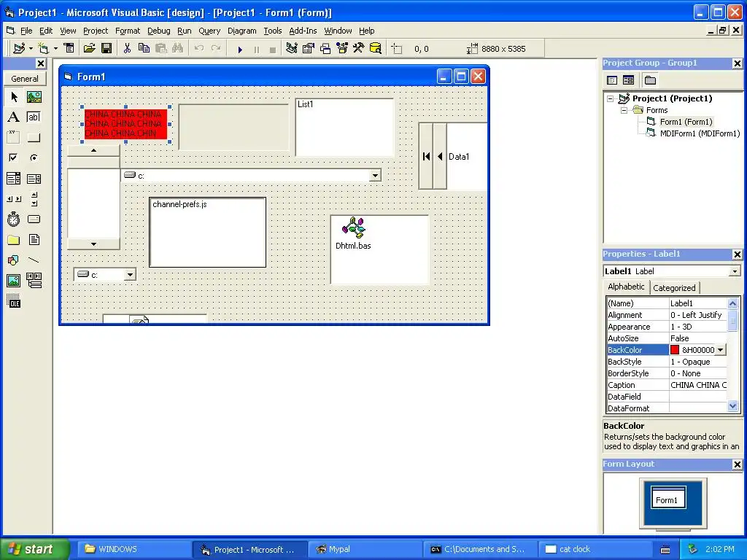Select Form1 (Form1) in the project tree
The width and height of the screenshot is (747, 560).
(686, 122)
